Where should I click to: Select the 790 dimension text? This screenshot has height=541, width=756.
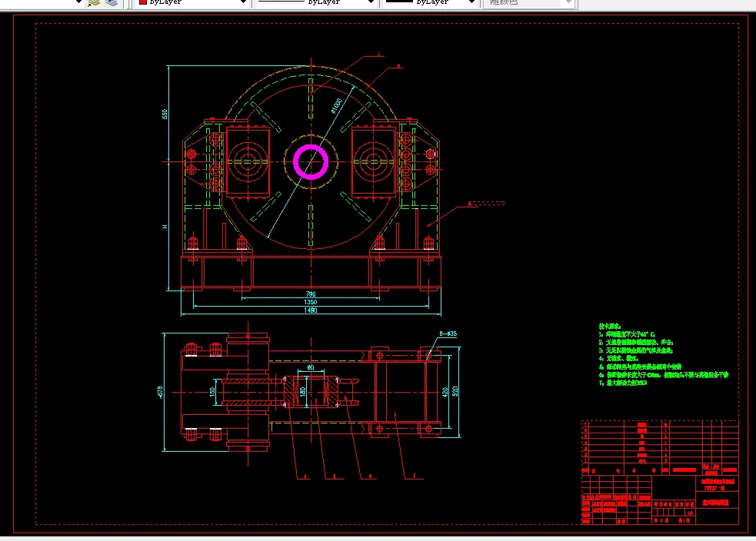point(311,294)
